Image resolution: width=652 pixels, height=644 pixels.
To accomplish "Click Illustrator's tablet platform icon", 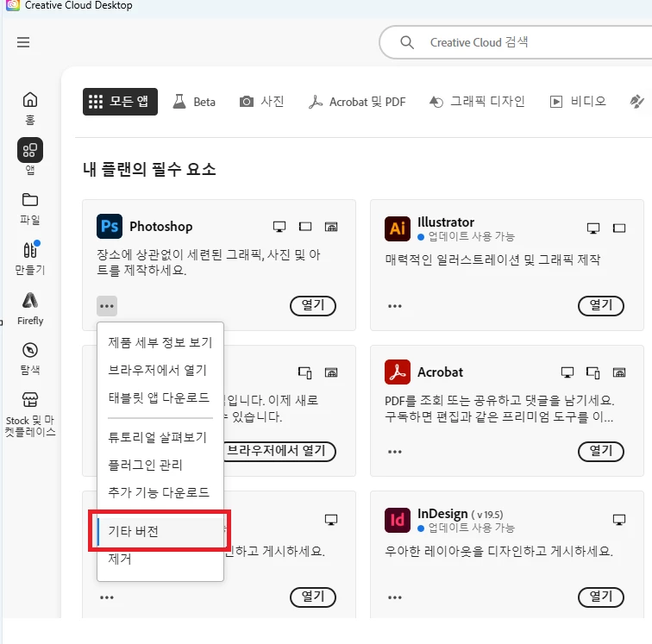I will (x=619, y=228).
